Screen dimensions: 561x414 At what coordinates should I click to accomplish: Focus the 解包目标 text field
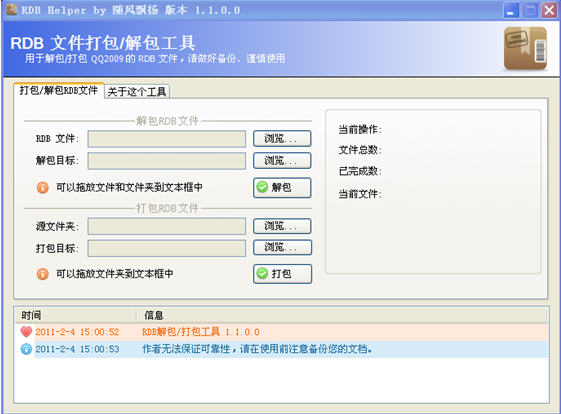click(167, 161)
